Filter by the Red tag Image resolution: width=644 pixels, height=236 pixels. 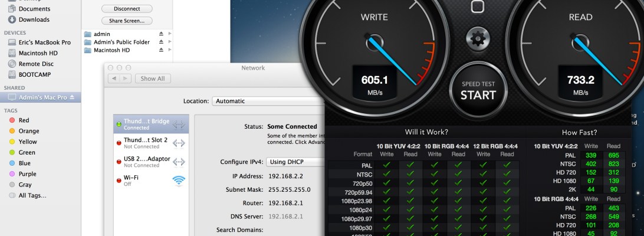pos(24,120)
